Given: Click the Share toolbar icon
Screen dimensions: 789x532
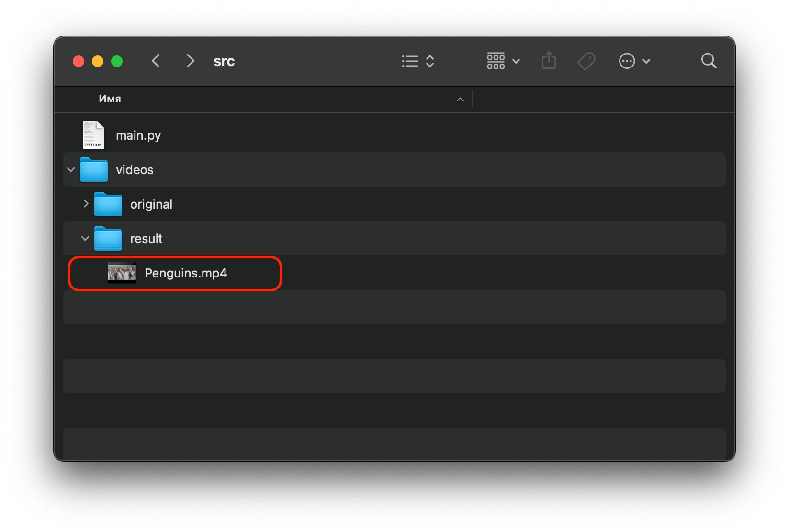Looking at the screenshot, I should tap(549, 61).
